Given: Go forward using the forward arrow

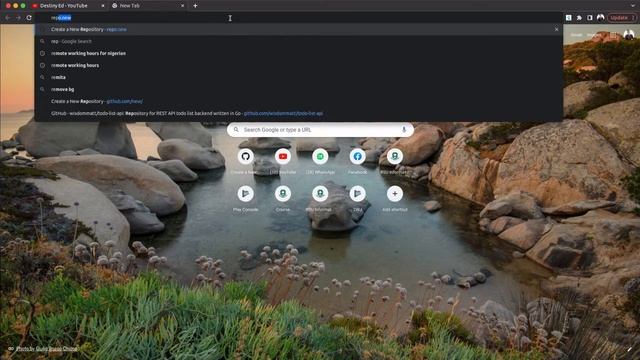Looking at the screenshot, I should 18,18.
